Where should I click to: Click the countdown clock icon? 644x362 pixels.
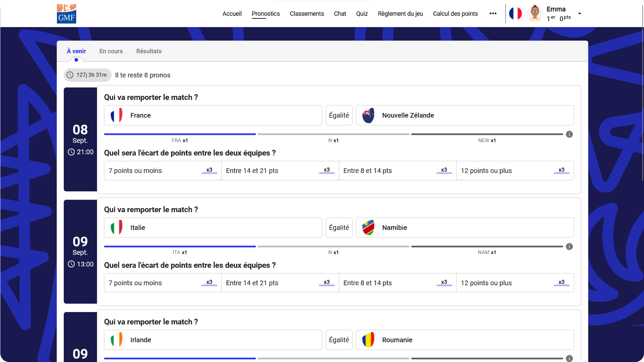point(70,75)
